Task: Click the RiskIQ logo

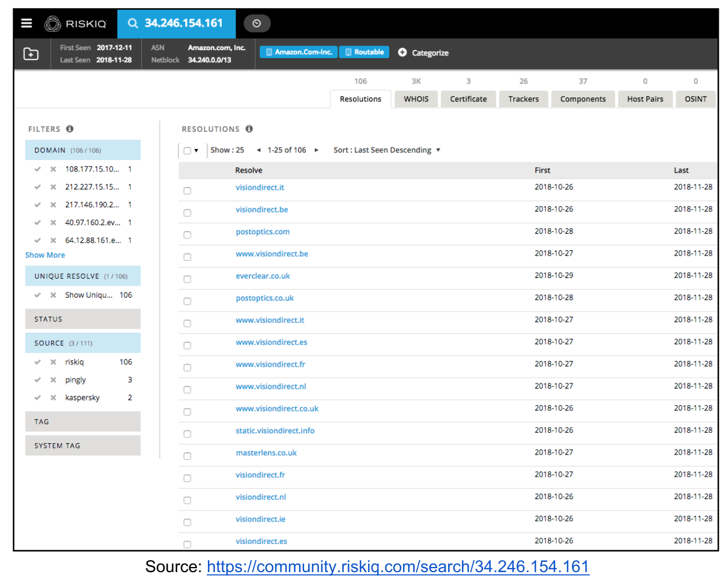Action: click(75, 24)
